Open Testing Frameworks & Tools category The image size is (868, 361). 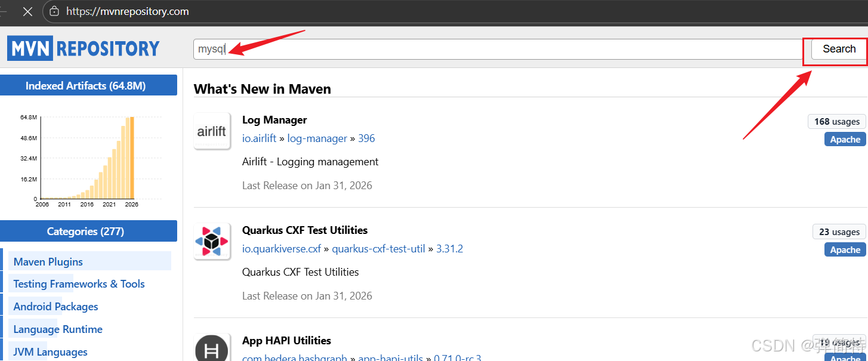click(x=79, y=284)
